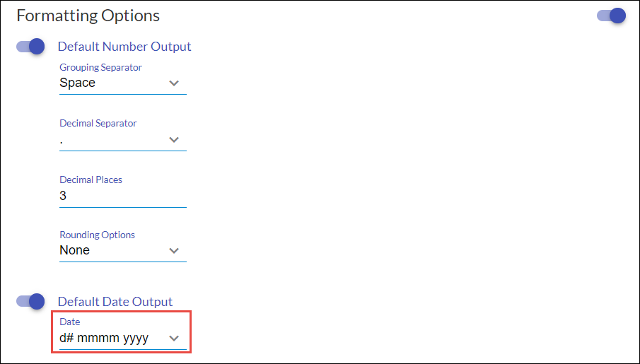Turn off the Default Date Output switch
Screen dimensions: 640x364
(31, 301)
